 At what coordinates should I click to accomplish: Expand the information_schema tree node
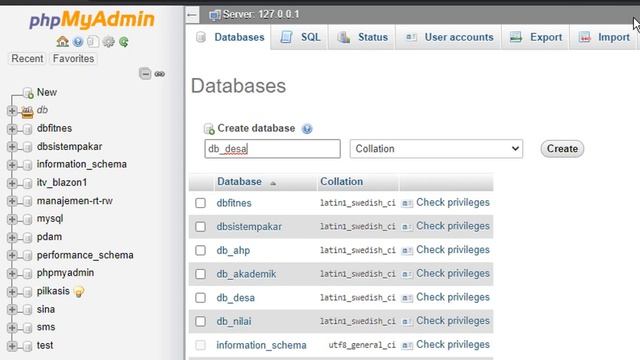12,165
